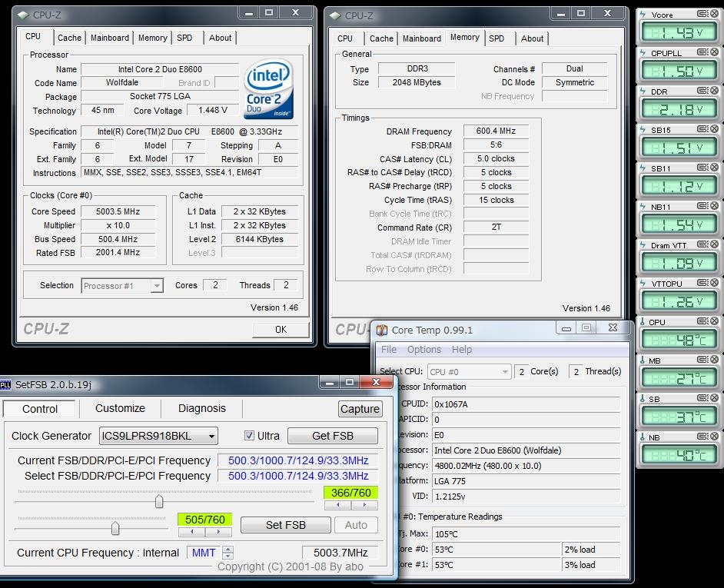Click settings icon on SB15 gadget
Viewport: 724px width, 588px height.
(702, 129)
